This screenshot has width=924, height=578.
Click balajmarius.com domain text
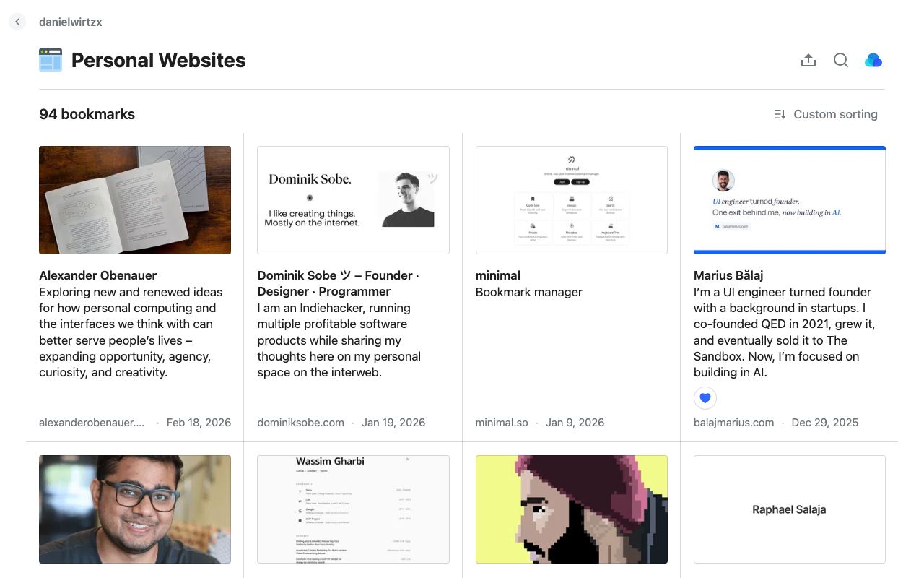pos(733,423)
